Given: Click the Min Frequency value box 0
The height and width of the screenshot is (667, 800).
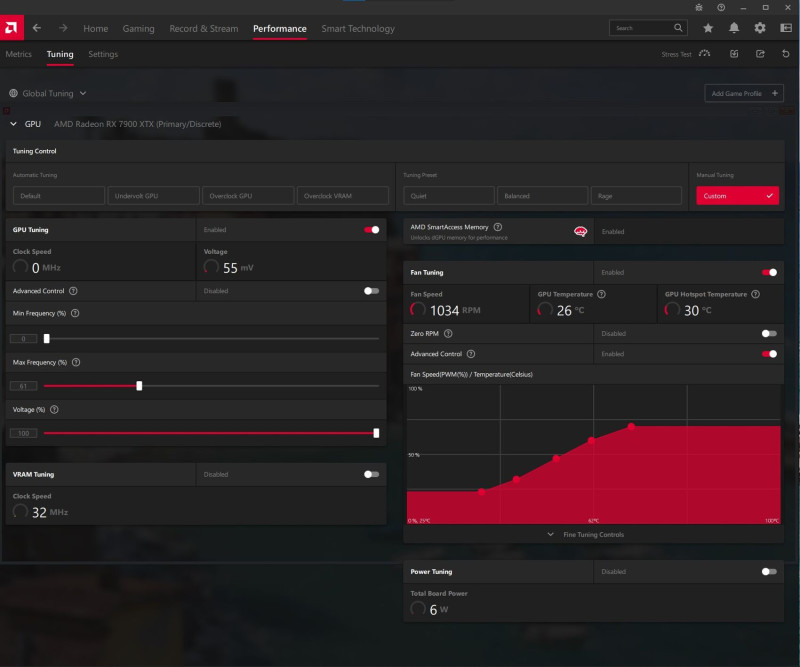Looking at the screenshot, I should 23,339.
